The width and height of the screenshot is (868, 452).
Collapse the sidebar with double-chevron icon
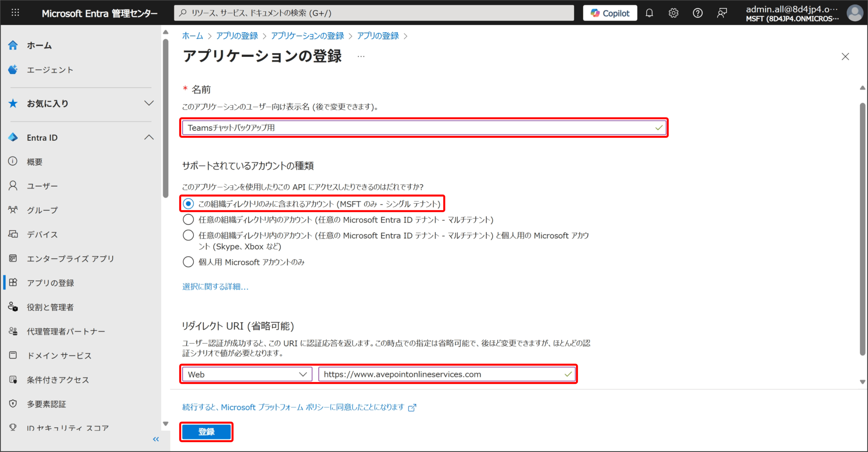pos(156,439)
